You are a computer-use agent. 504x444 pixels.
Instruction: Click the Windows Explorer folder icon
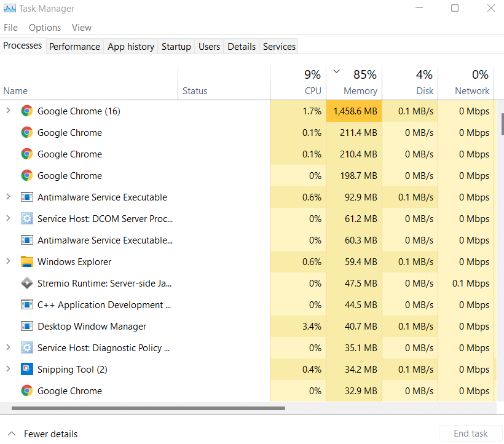tap(26, 262)
